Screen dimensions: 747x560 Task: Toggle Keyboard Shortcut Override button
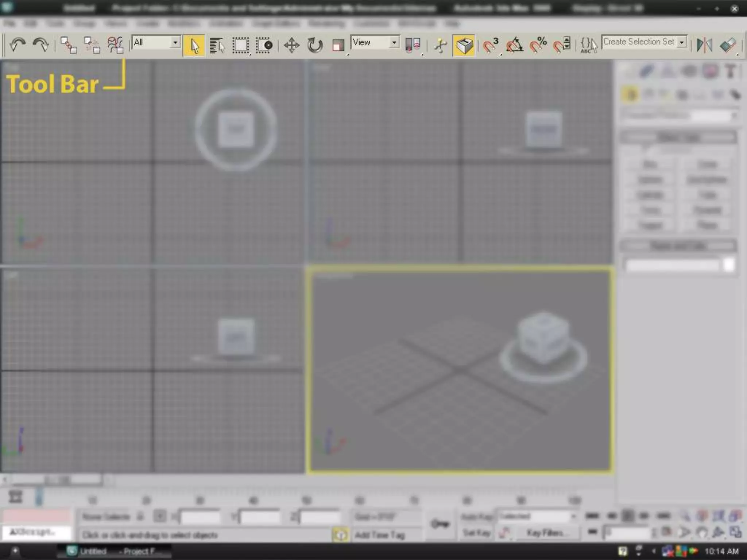tap(463, 46)
